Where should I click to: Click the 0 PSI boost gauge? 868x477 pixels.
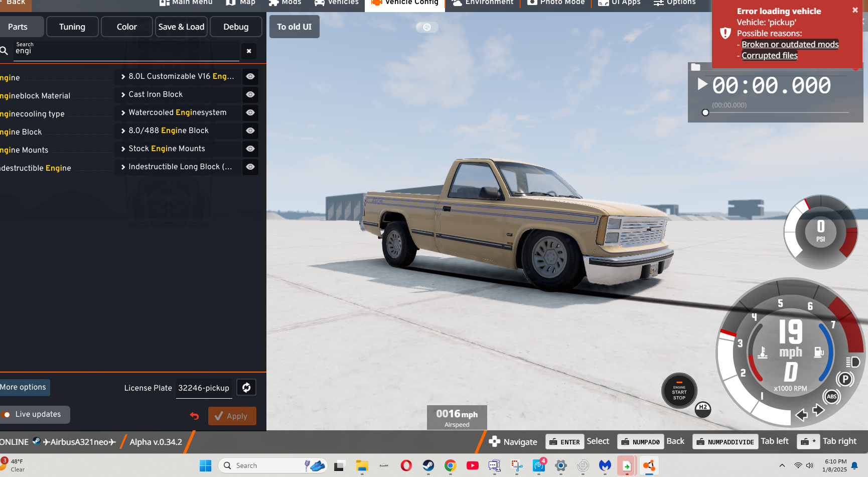click(821, 231)
